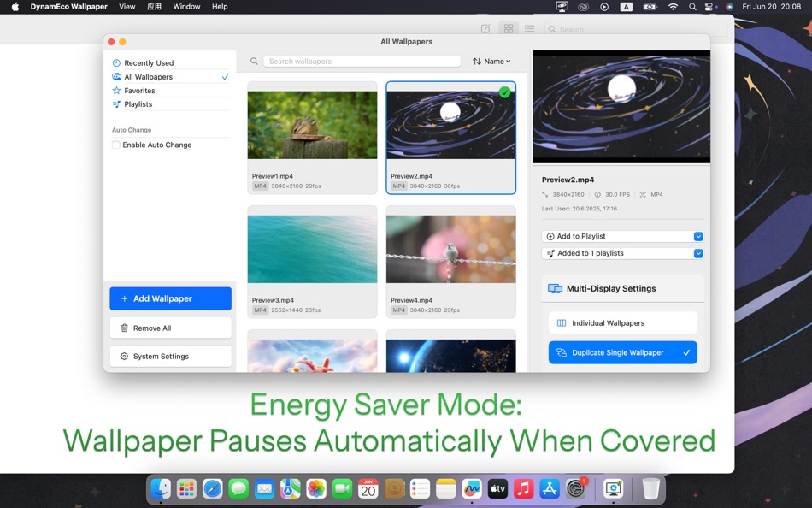Open App Store from the Dock
The width and height of the screenshot is (812, 508).
[x=550, y=488]
